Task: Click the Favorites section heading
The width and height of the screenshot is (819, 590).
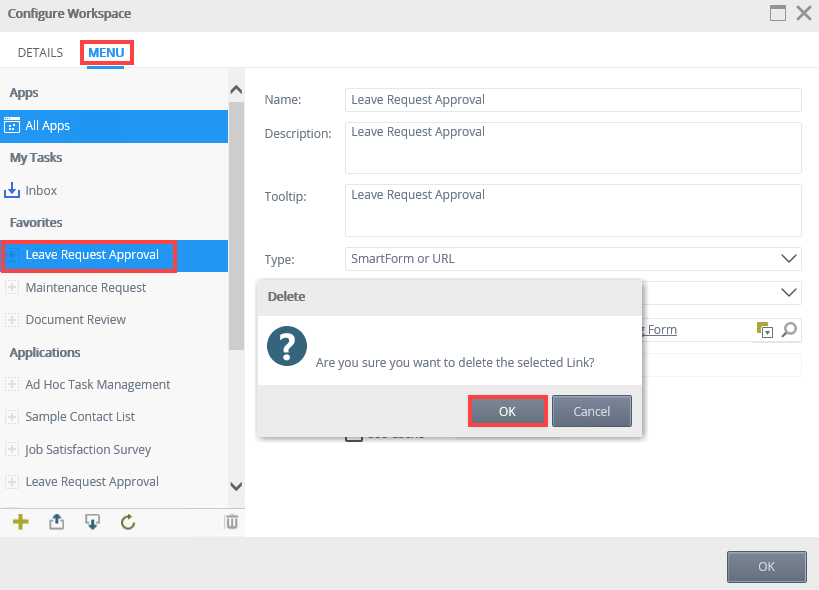Action: [36, 222]
